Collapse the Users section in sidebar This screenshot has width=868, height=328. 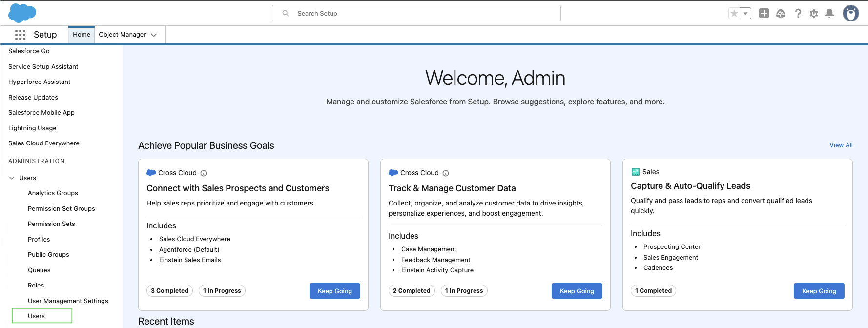12,178
